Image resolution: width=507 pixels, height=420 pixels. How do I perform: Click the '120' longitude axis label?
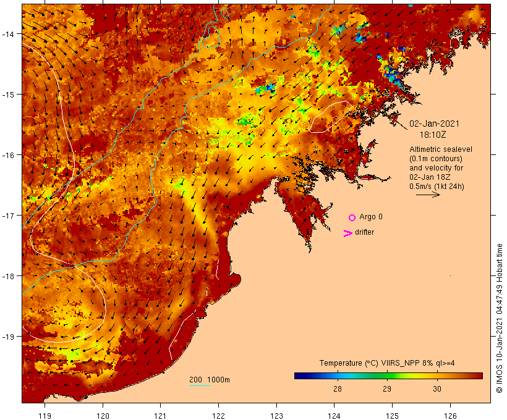[x=103, y=416]
